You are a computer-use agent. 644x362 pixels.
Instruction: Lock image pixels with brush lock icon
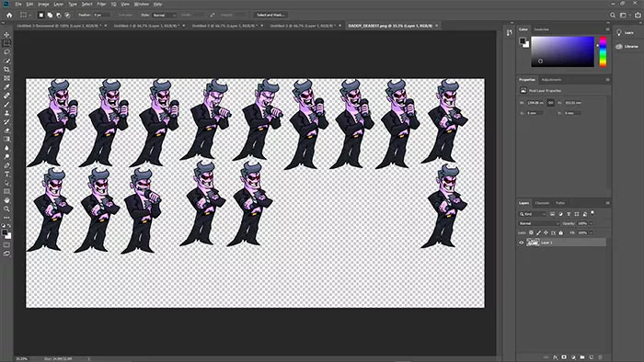coord(538,232)
